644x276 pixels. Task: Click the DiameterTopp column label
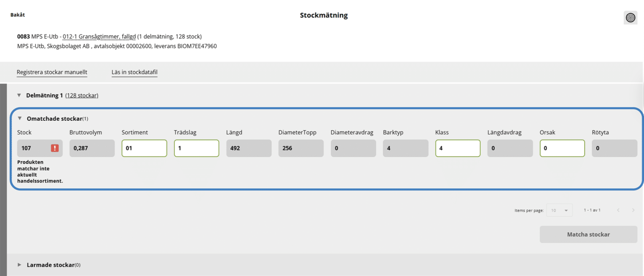(x=297, y=132)
